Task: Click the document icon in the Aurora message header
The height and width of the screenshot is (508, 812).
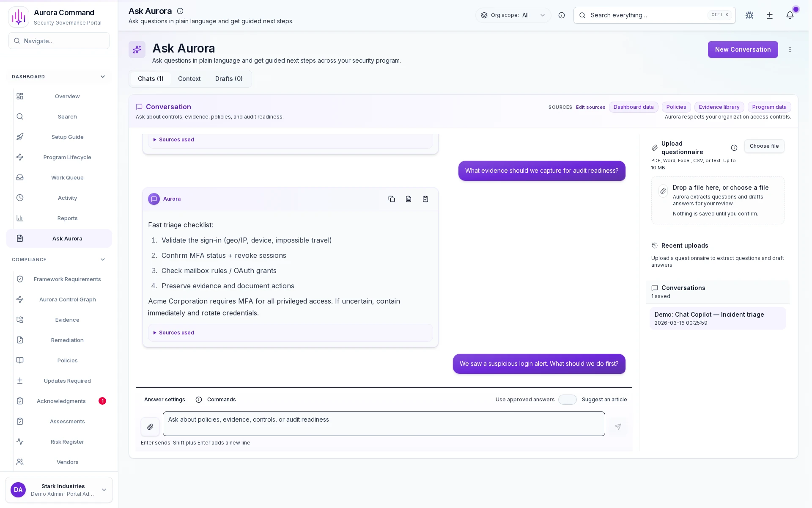Action: (x=408, y=199)
